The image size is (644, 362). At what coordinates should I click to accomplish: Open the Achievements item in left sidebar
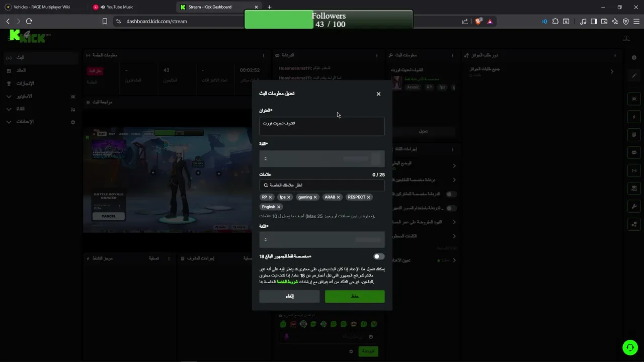[x=40, y=83]
